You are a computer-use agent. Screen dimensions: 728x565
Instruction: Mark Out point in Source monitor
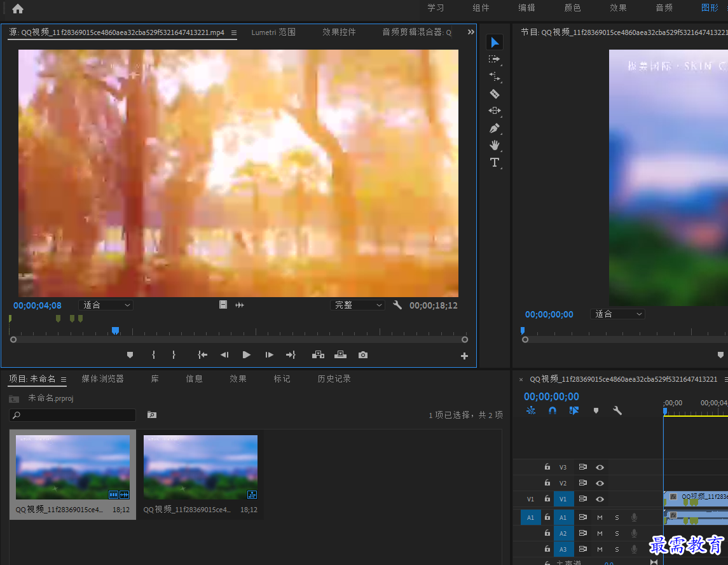coord(174,355)
